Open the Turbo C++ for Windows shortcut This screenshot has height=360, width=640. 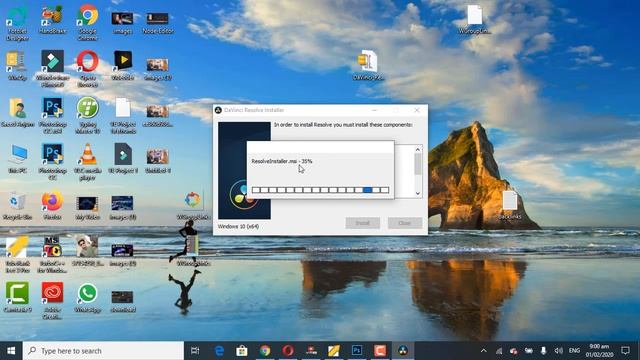(52, 254)
